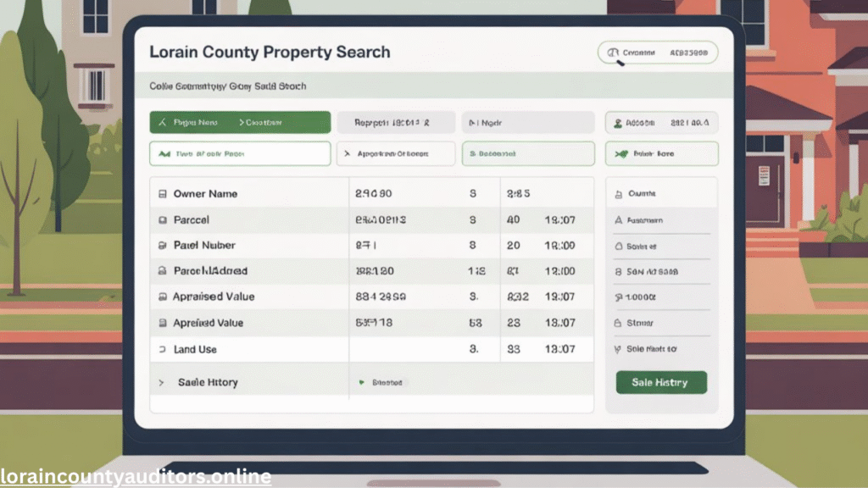
Task: Click the chevron inside the green filled tab
Action: pos(242,123)
